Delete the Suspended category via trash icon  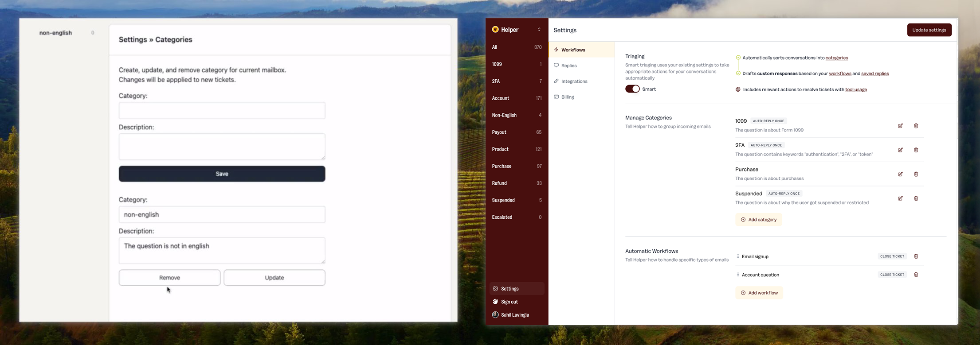pyautogui.click(x=916, y=198)
